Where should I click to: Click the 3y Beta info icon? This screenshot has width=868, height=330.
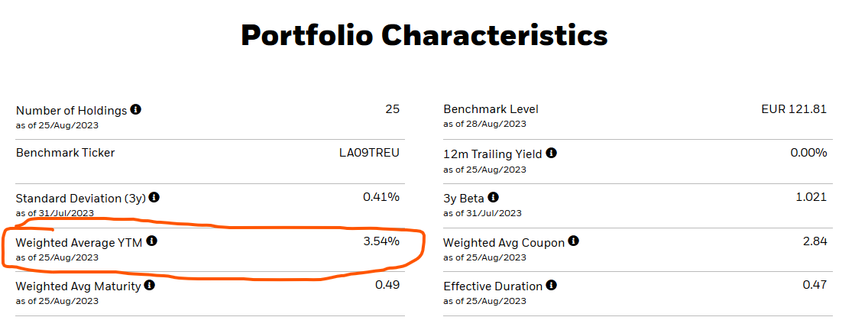coord(494,197)
